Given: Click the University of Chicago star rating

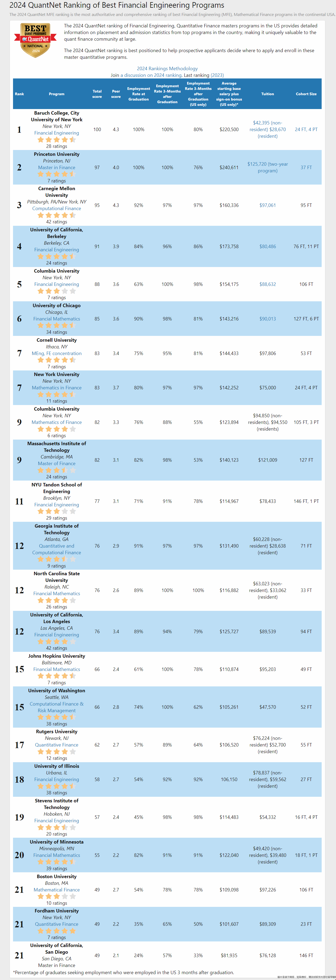Looking at the screenshot, I should point(57,326).
